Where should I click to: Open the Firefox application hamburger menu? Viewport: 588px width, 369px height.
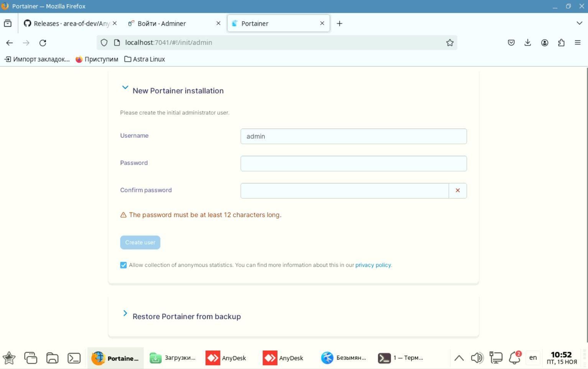coord(578,43)
